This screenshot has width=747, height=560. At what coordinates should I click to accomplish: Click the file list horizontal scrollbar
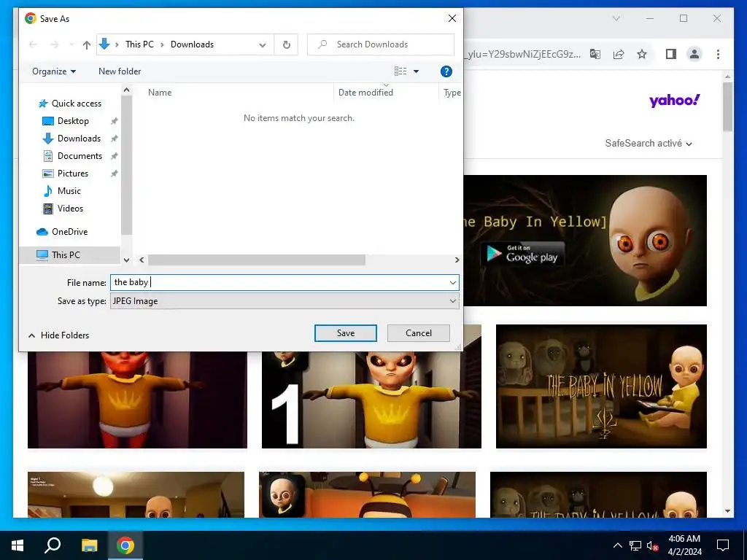click(257, 260)
